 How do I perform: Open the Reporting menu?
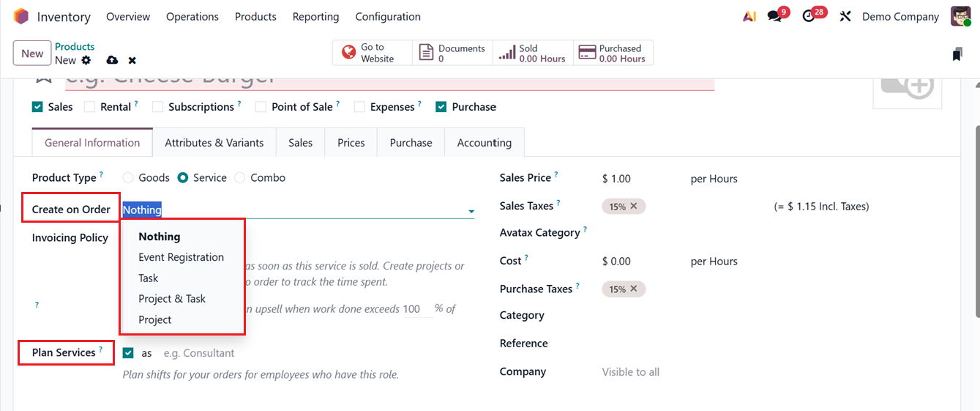315,16
